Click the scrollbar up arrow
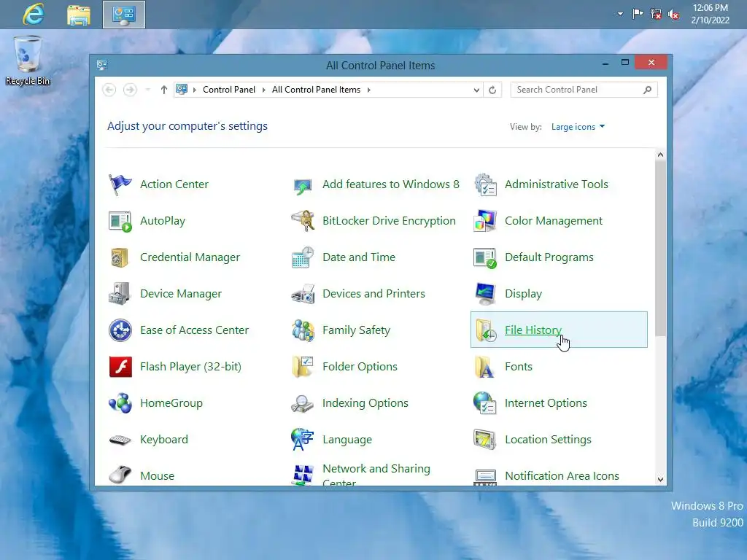Image resolution: width=747 pixels, height=560 pixels. pyautogui.click(x=660, y=155)
